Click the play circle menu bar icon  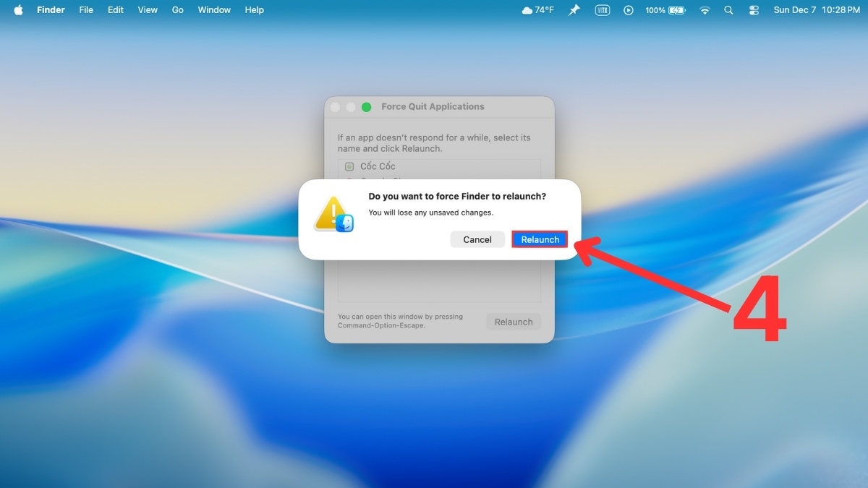629,10
